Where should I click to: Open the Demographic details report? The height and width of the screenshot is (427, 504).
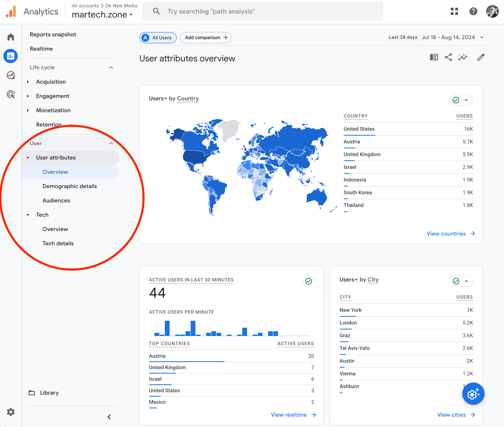point(70,186)
